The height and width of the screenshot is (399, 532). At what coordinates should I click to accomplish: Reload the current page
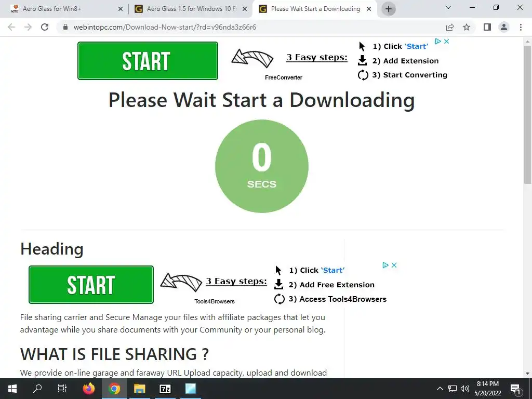pos(45,27)
